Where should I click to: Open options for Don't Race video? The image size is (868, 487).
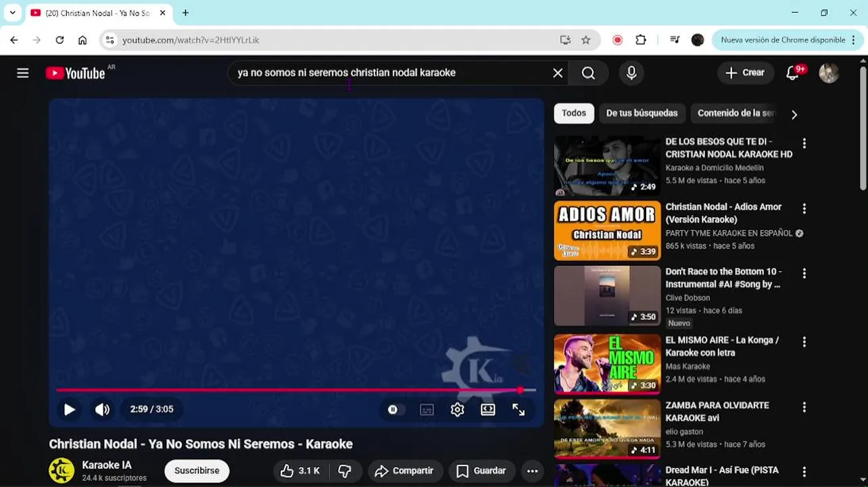tap(804, 273)
